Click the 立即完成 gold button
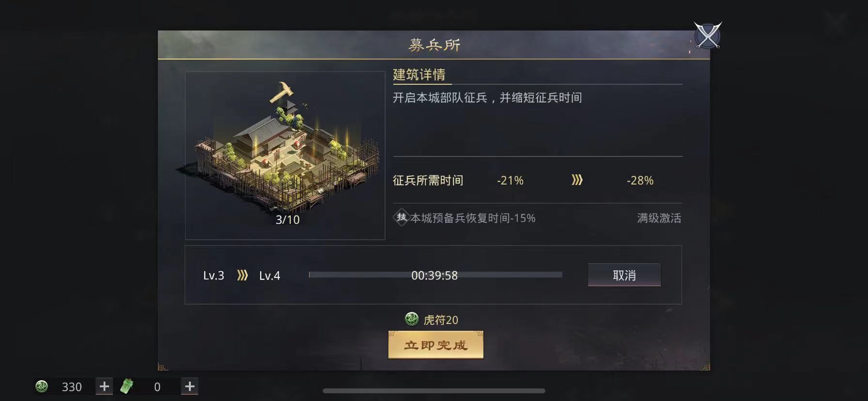The width and height of the screenshot is (868, 401). tap(436, 345)
